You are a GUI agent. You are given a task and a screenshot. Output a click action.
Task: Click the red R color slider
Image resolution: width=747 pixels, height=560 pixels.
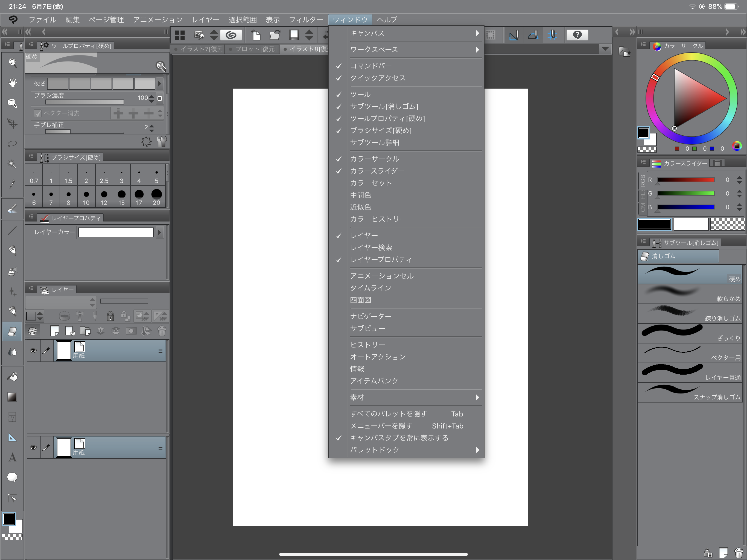coord(685,180)
